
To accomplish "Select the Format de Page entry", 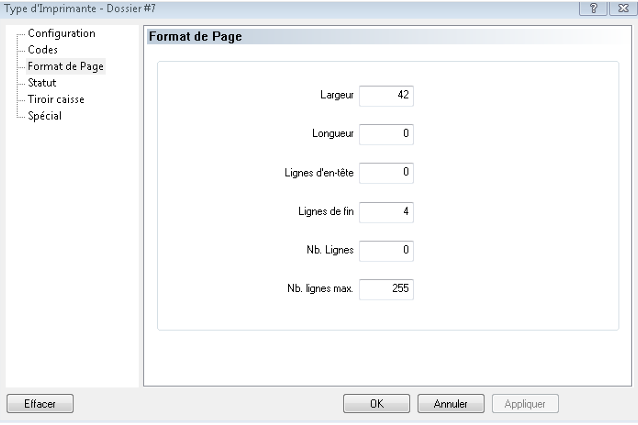I will point(66,66).
